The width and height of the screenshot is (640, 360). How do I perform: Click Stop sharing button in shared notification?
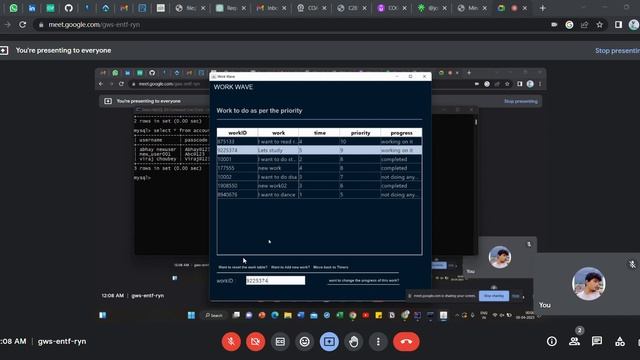(494, 296)
